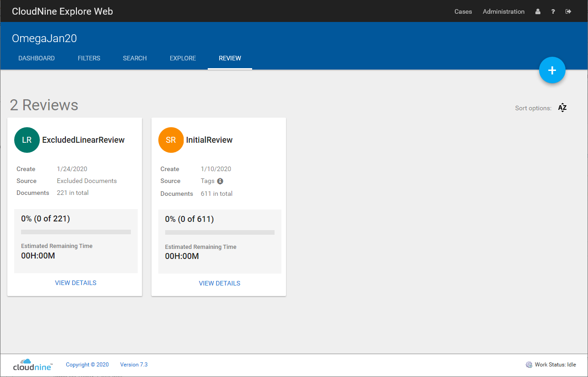Image resolution: width=588 pixels, height=377 pixels.
Task: Open the InitialReview title
Action: (209, 140)
